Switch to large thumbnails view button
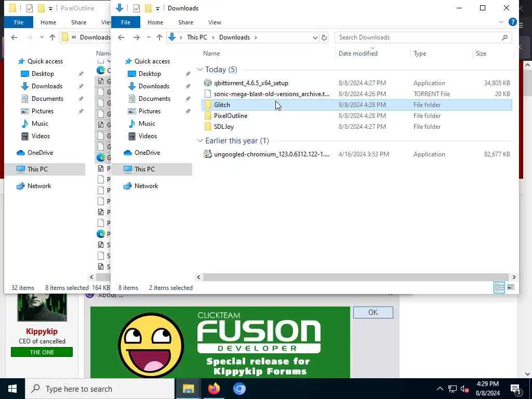Viewport: 532px width, 399px height. [x=510, y=288]
